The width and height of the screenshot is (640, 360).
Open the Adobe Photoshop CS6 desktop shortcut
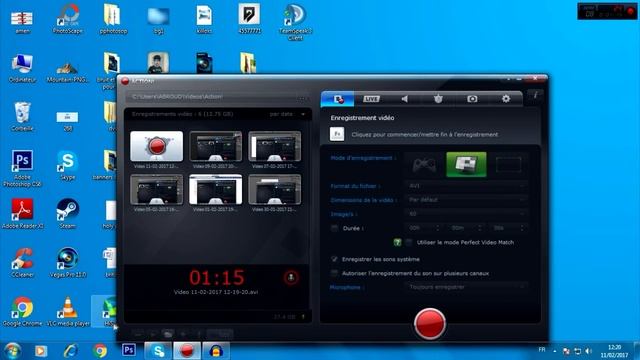coord(22,169)
